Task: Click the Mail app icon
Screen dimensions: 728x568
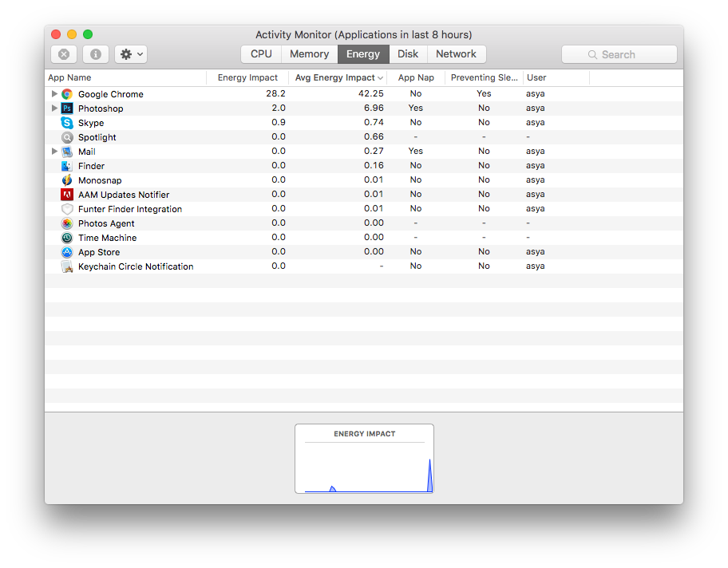Action: click(67, 152)
